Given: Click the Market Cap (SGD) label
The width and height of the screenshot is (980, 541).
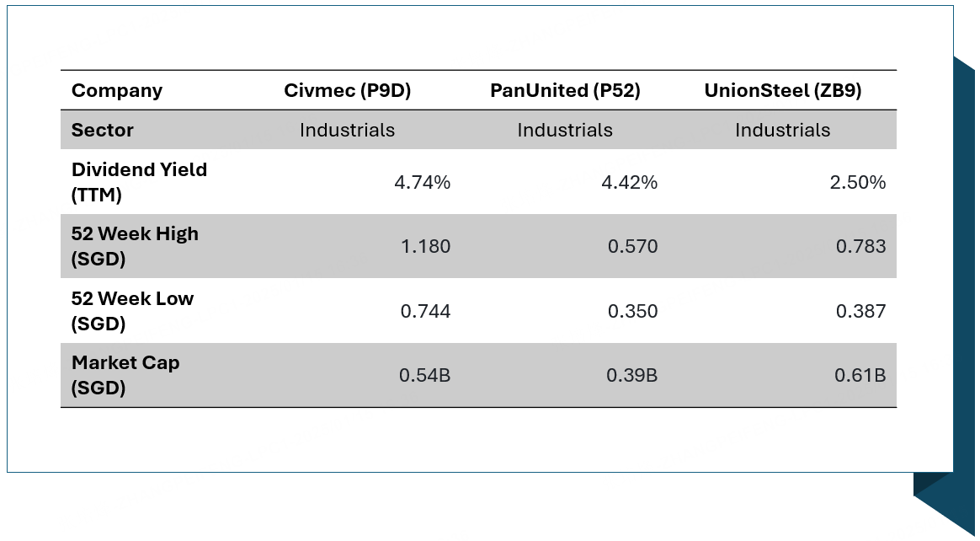Looking at the screenshot, I should [x=125, y=375].
